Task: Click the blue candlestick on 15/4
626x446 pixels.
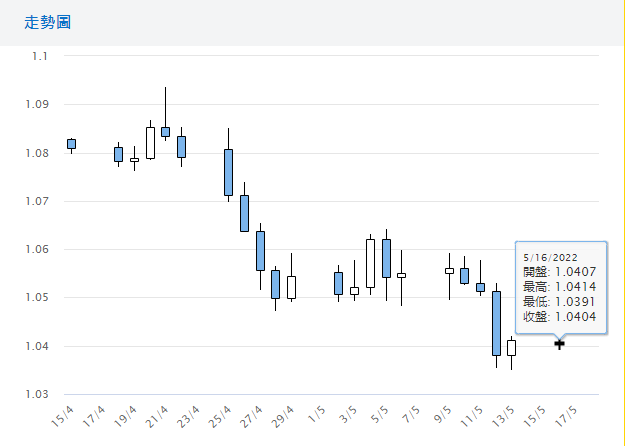Action: pyautogui.click(x=71, y=144)
